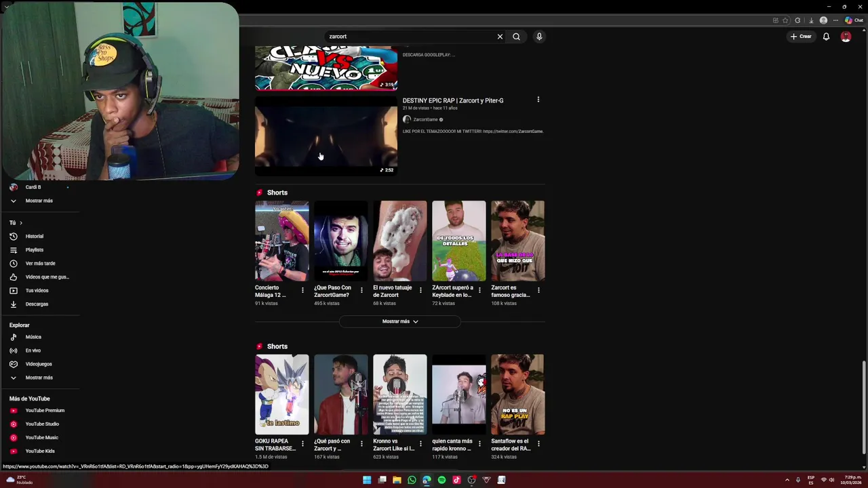Open options for ¿Que Paso Con ZarcortGame? short
The width and height of the screenshot is (868, 488).
(361, 290)
